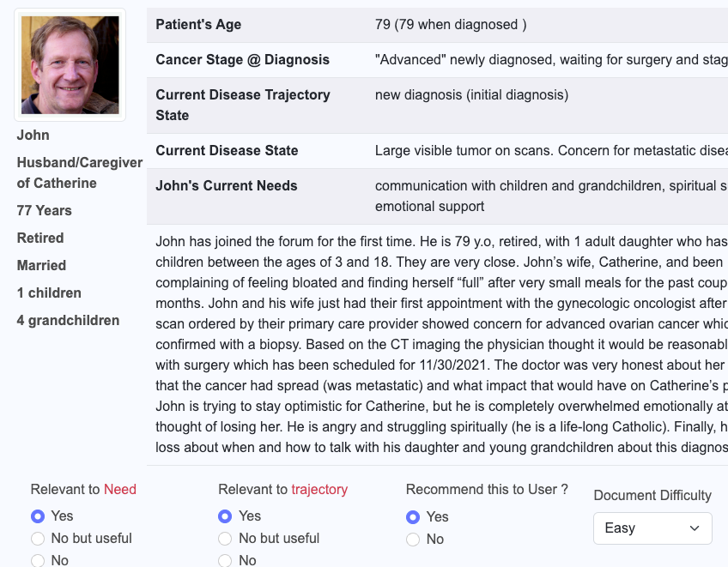Select No for Recommend this to User
728x567 pixels.
[x=413, y=540]
